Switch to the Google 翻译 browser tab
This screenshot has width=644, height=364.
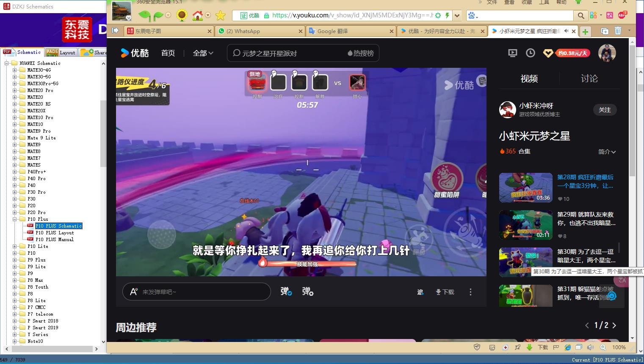point(351,31)
